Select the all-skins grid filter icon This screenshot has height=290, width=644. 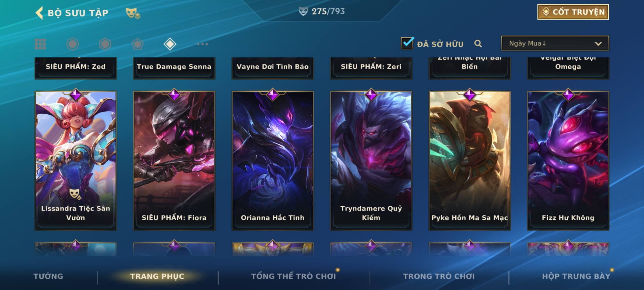(x=40, y=44)
